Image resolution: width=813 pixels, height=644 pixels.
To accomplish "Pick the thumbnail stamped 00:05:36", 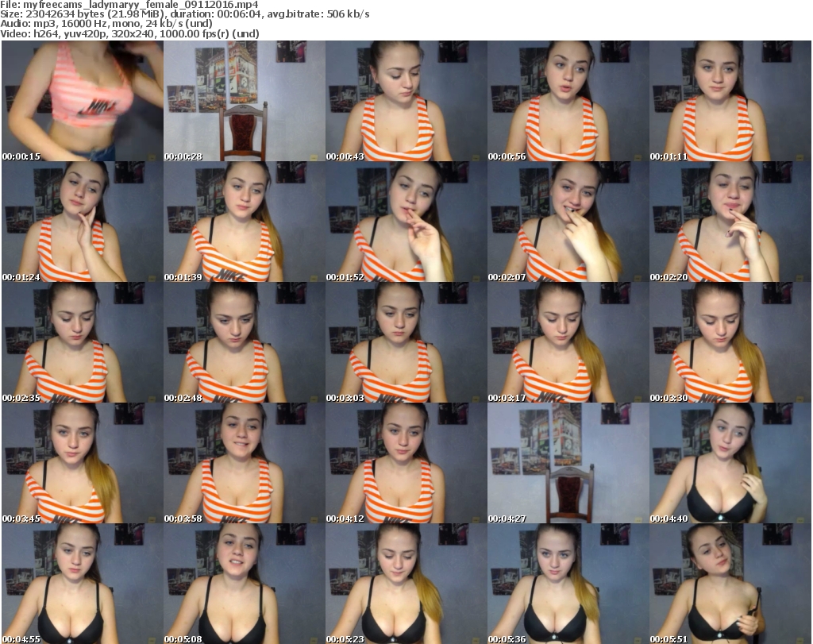I will coord(568,584).
